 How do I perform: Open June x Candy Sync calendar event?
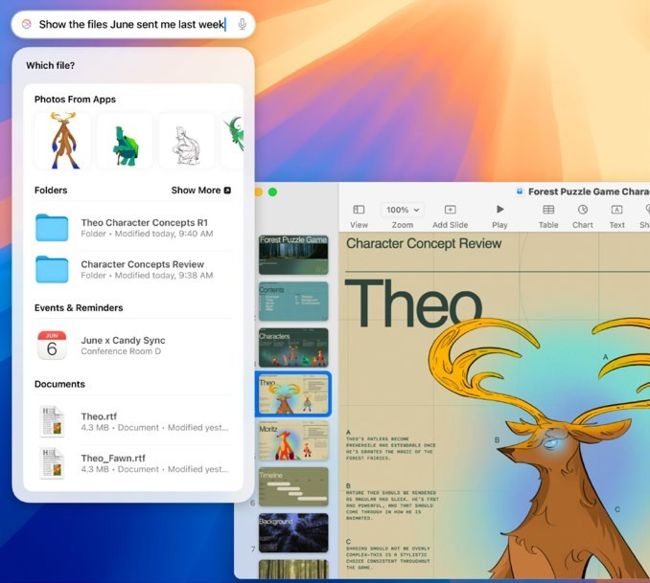click(x=122, y=345)
